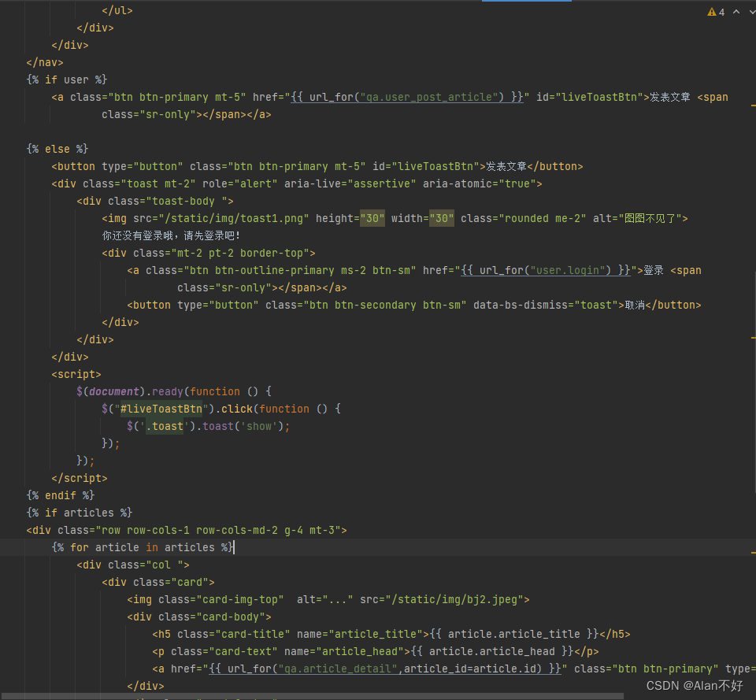756x700 pixels.
Task: Open the inspection warnings indicator showing 4
Action: (716, 12)
